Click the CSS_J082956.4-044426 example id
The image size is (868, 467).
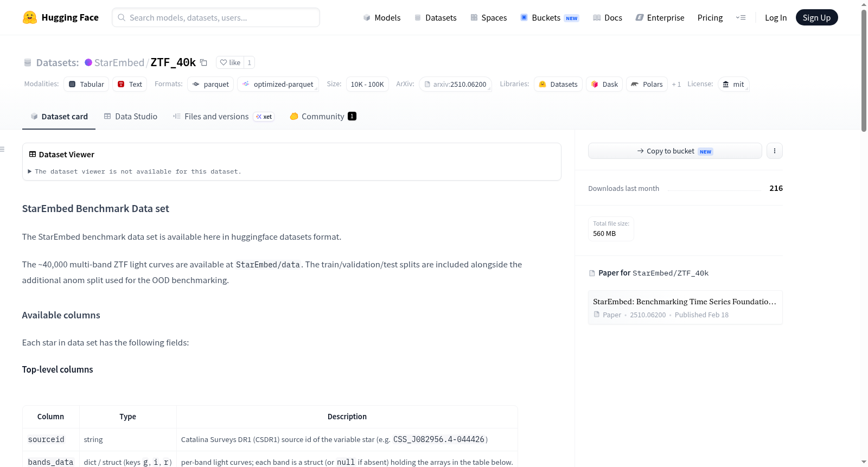[x=439, y=439]
